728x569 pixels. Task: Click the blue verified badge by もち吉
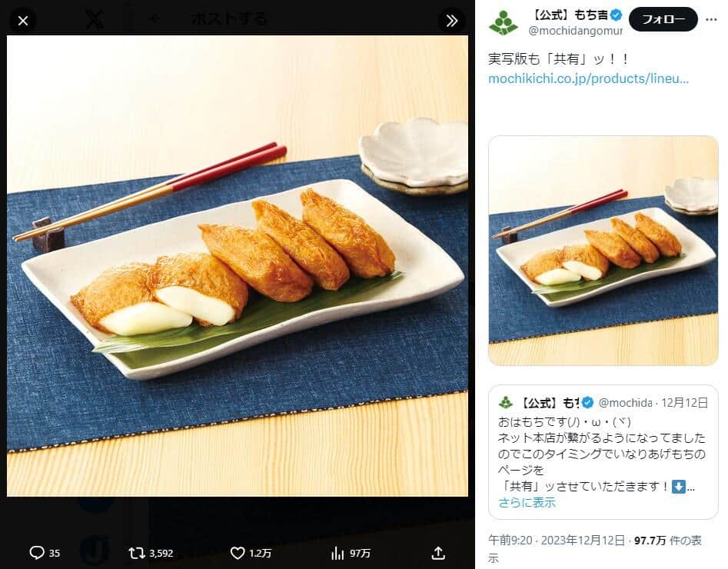pyautogui.click(x=616, y=15)
